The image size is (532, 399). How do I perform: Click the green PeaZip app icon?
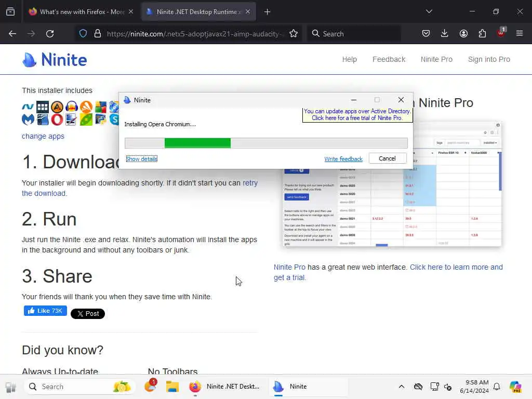pyautogui.click(x=86, y=119)
